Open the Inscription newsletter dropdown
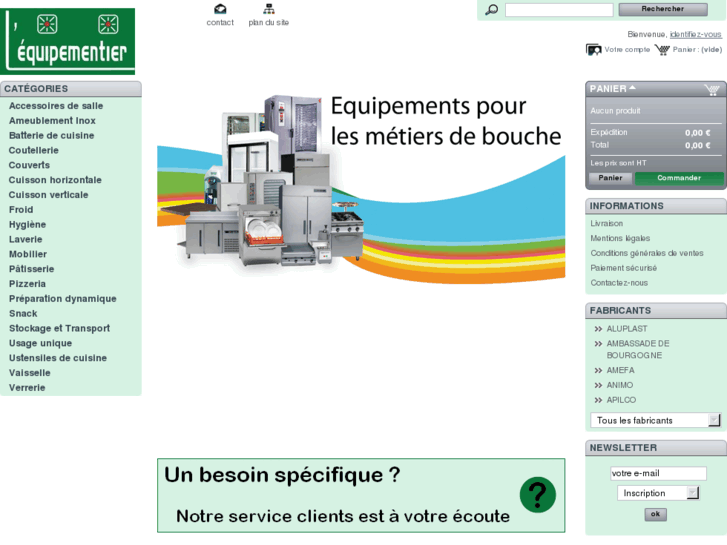Image resolution: width=727 pixels, height=545 pixels. (x=658, y=493)
